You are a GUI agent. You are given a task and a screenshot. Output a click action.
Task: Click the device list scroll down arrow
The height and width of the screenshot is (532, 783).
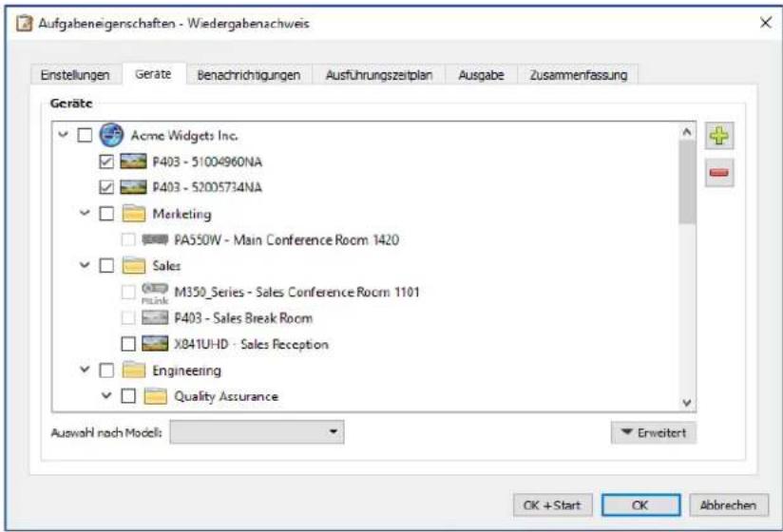click(687, 402)
